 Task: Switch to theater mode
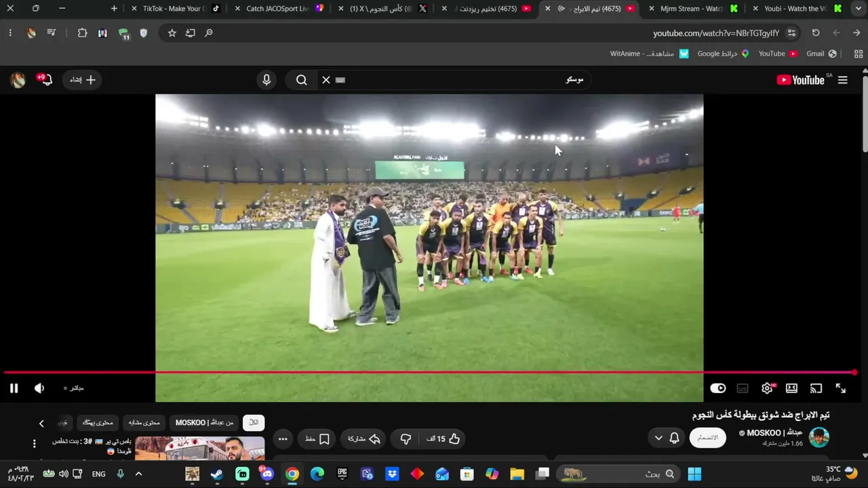pyautogui.click(x=791, y=388)
